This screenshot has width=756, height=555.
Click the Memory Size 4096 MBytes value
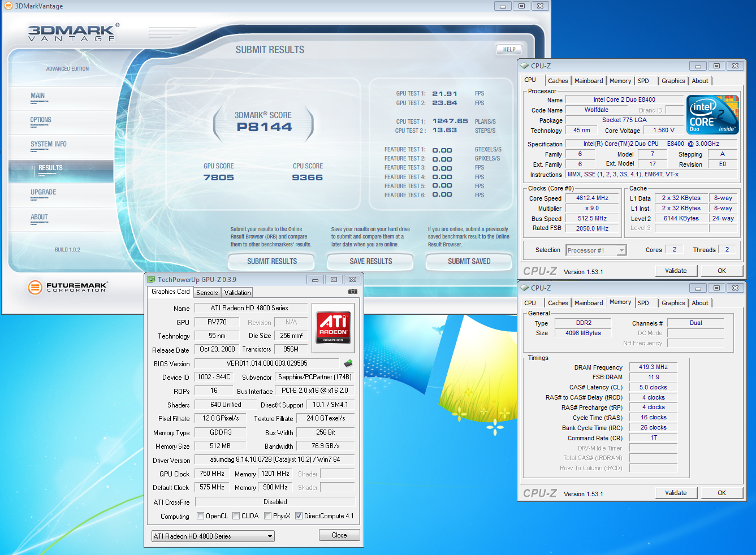(x=583, y=333)
